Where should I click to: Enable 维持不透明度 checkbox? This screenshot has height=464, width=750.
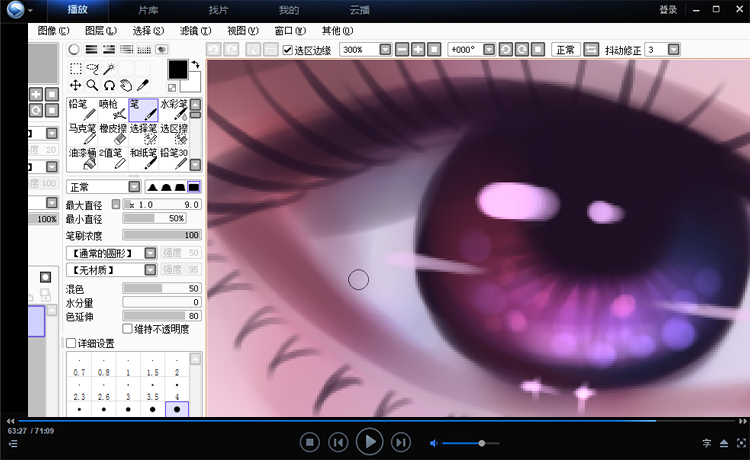point(127,329)
